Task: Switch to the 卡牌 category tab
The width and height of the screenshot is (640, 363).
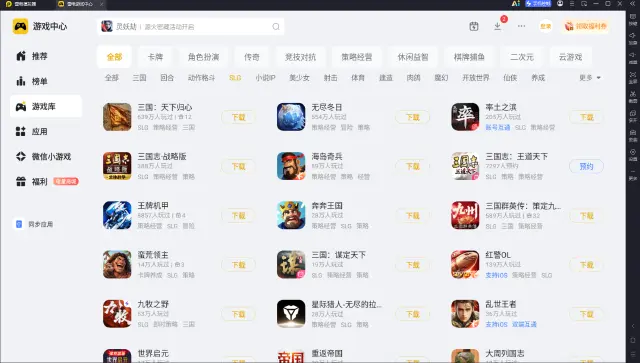Action: pos(155,57)
